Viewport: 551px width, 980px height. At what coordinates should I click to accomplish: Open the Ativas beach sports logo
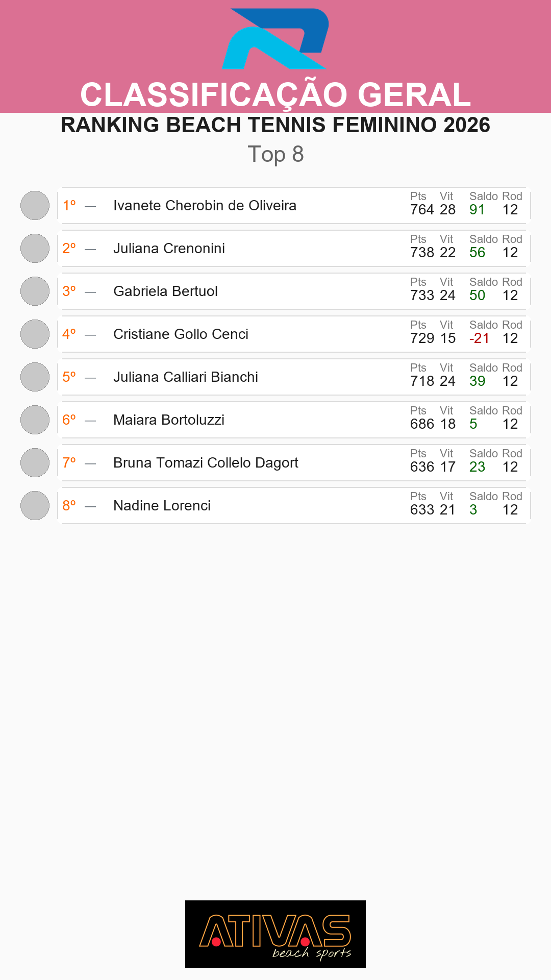coord(275,934)
